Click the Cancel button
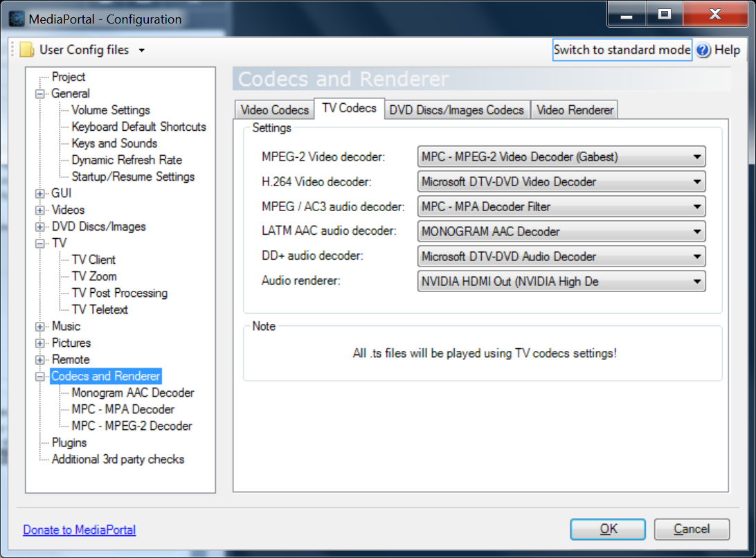756x558 pixels. tap(692, 529)
